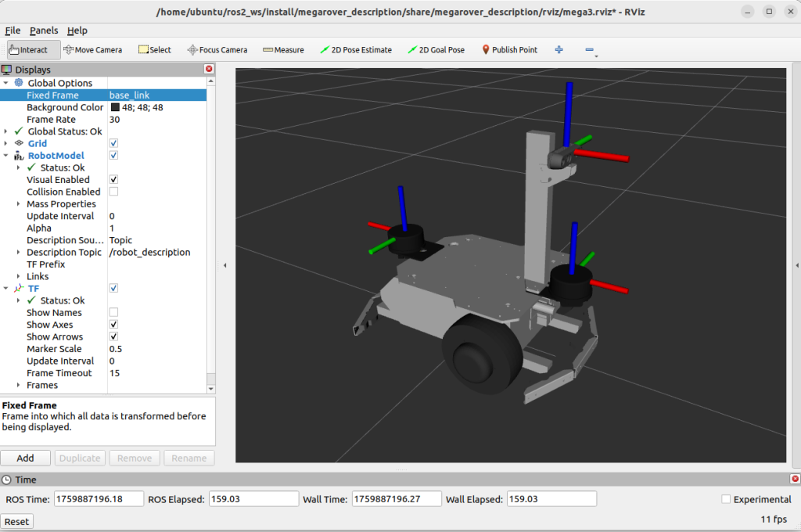The image size is (801, 532).
Task: Click the Background Color swatch
Action: (115, 108)
